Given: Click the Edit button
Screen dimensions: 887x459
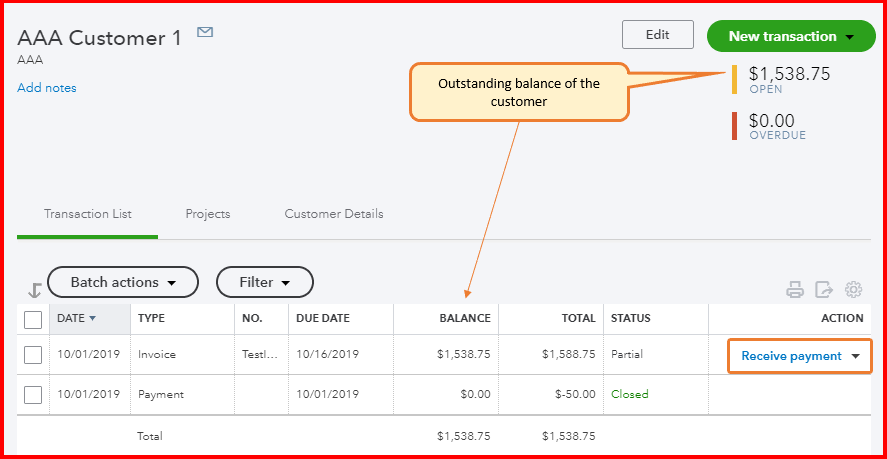Looking at the screenshot, I should tap(657, 35).
